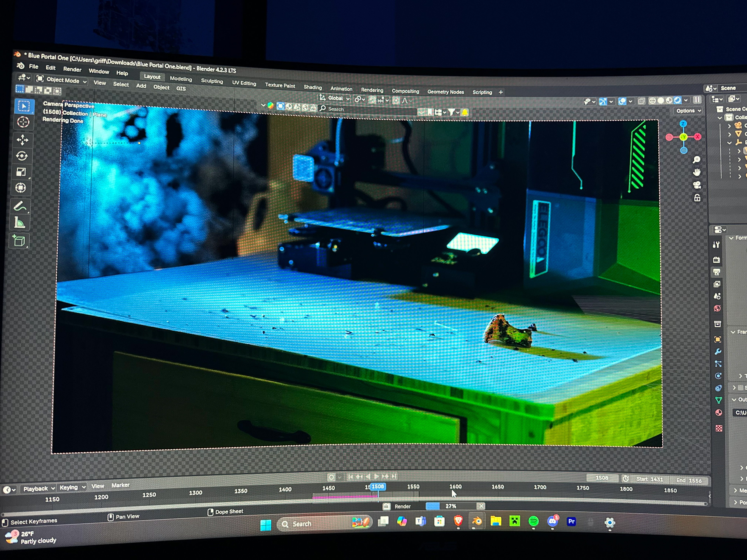Open the Object Mode dropdown

point(63,80)
